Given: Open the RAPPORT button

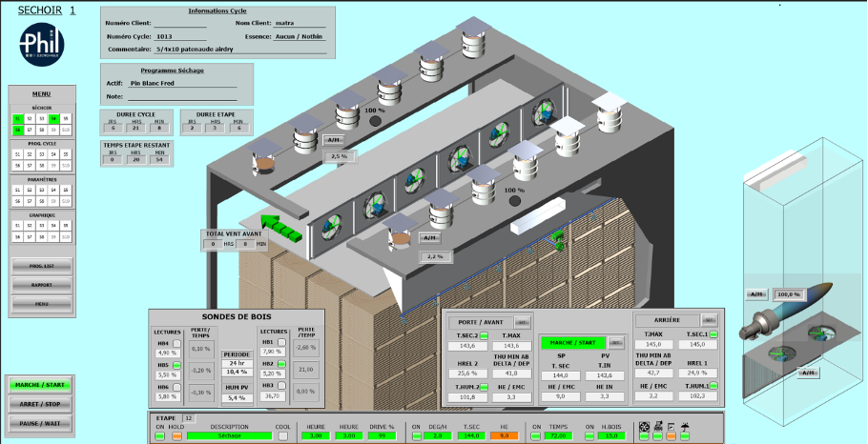Looking at the screenshot, I should pyautogui.click(x=42, y=285).
